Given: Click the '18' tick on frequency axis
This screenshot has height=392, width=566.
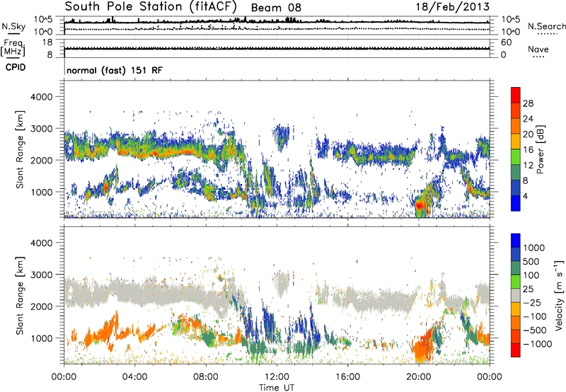Looking at the screenshot, I should (47, 42).
